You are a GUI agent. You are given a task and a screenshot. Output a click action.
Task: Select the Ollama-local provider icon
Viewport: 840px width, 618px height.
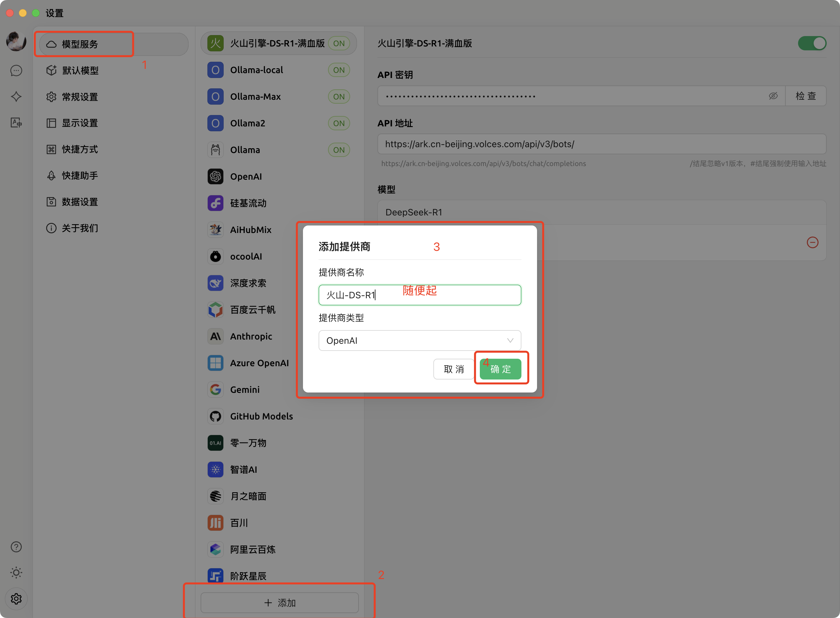(216, 70)
